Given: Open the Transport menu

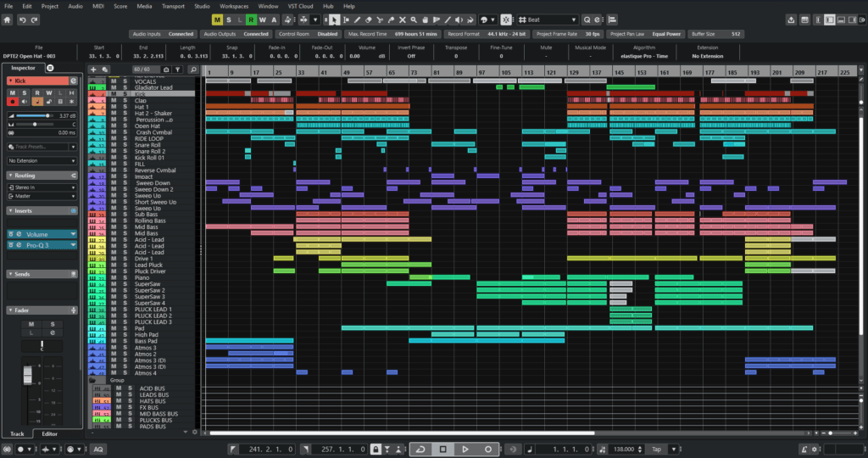Looking at the screenshot, I should (x=173, y=6).
